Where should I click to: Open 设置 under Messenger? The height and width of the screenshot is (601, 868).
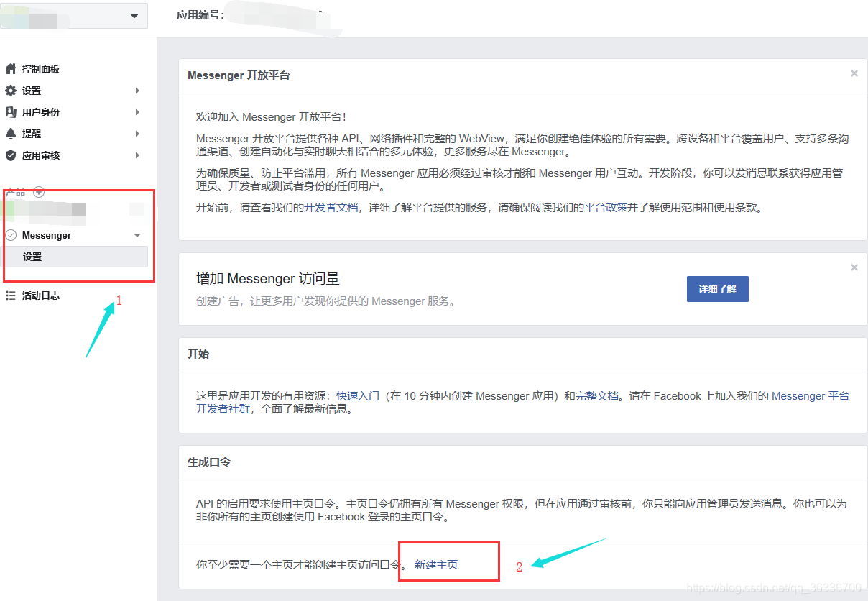pos(75,257)
